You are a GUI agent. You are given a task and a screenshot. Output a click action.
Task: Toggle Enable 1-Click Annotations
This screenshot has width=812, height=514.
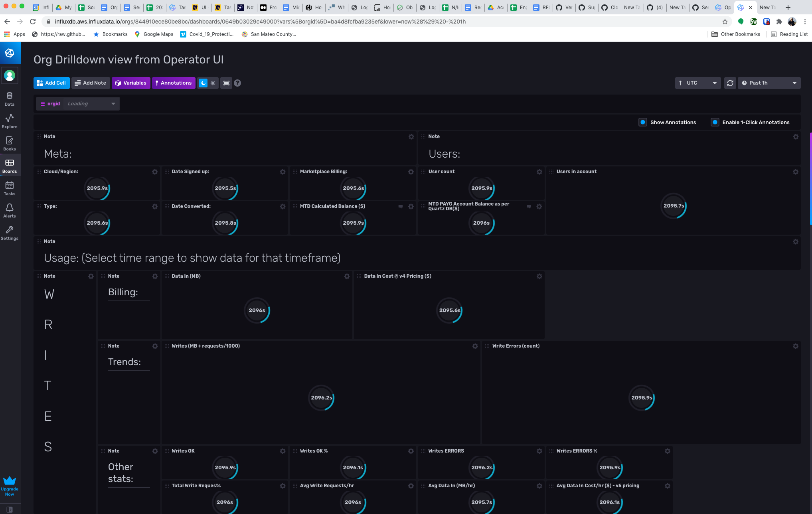pos(715,122)
